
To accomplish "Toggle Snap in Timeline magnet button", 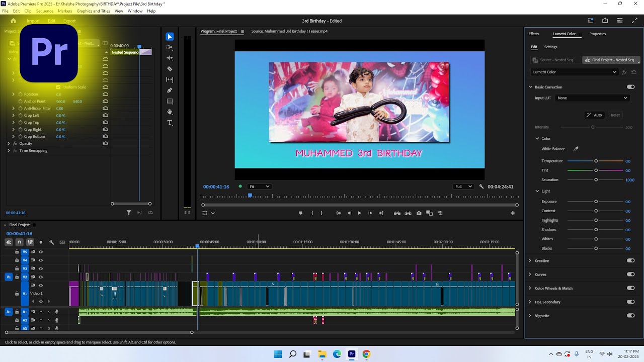I will 19,242.
